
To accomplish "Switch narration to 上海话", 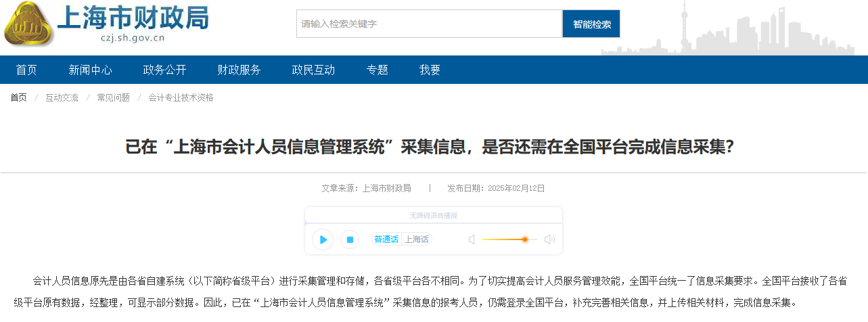I will coord(417,239).
